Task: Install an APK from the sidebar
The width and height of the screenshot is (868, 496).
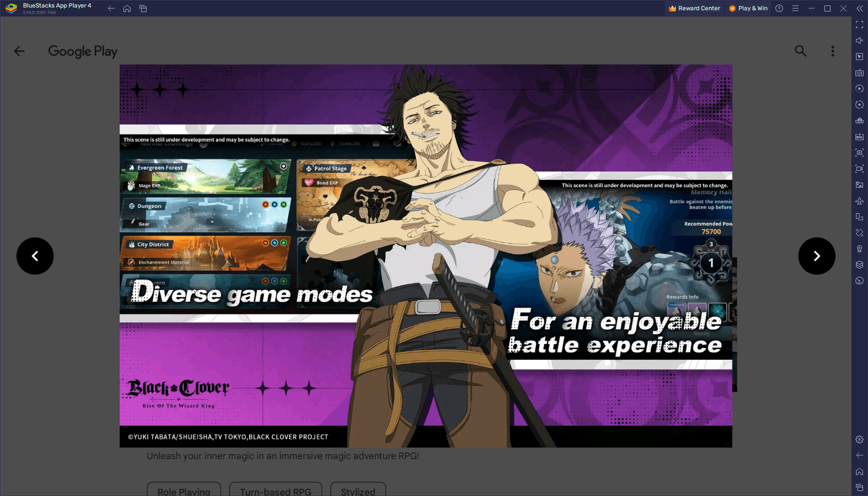Action: point(859,137)
